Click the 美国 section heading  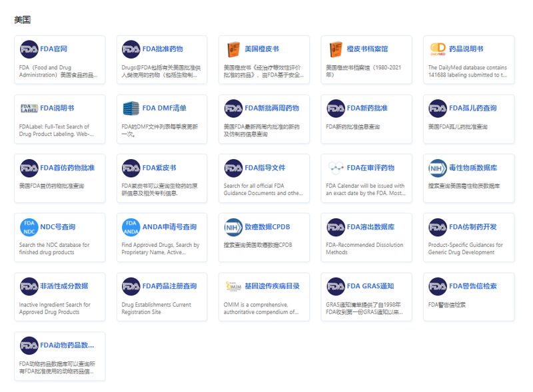pos(23,20)
